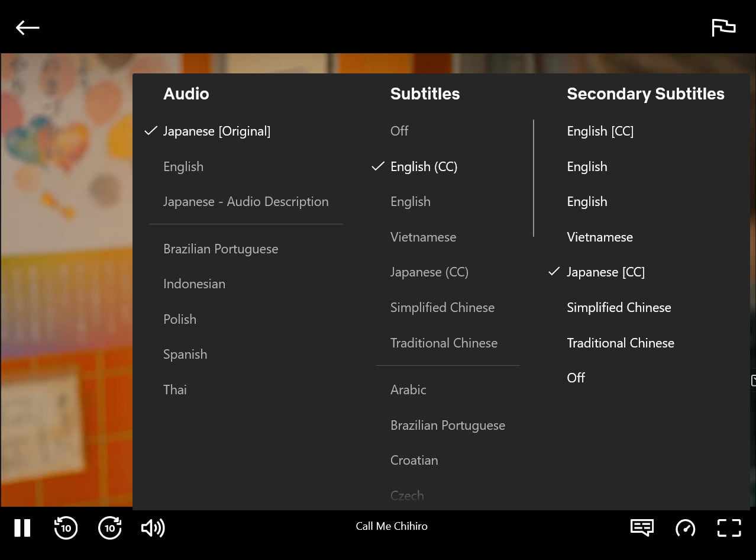756x560 pixels.
Task: Click the report problem flag icon
Action: [x=723, y=27]
